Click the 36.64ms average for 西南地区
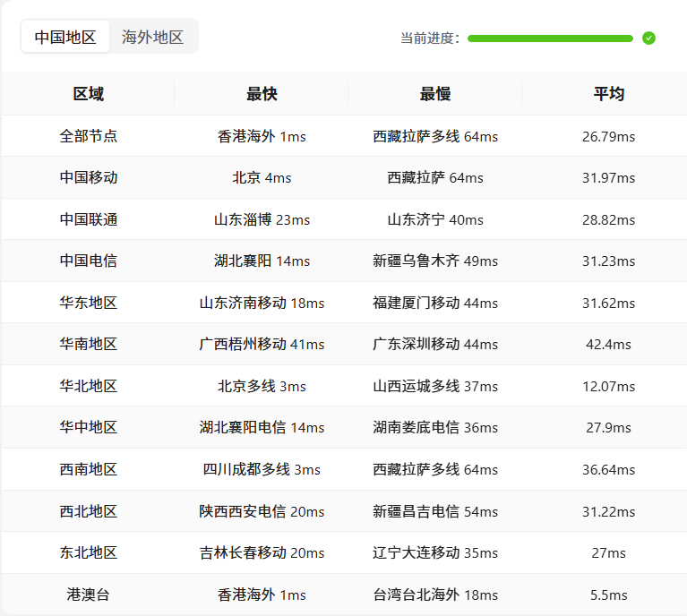The width and height of the screenshot is (687, 616). click(x=608, y=469)
